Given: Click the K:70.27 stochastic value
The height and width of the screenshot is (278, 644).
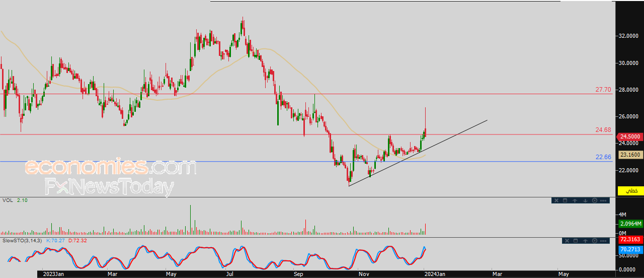Looking at the screenshot, I should coord(55,241).
